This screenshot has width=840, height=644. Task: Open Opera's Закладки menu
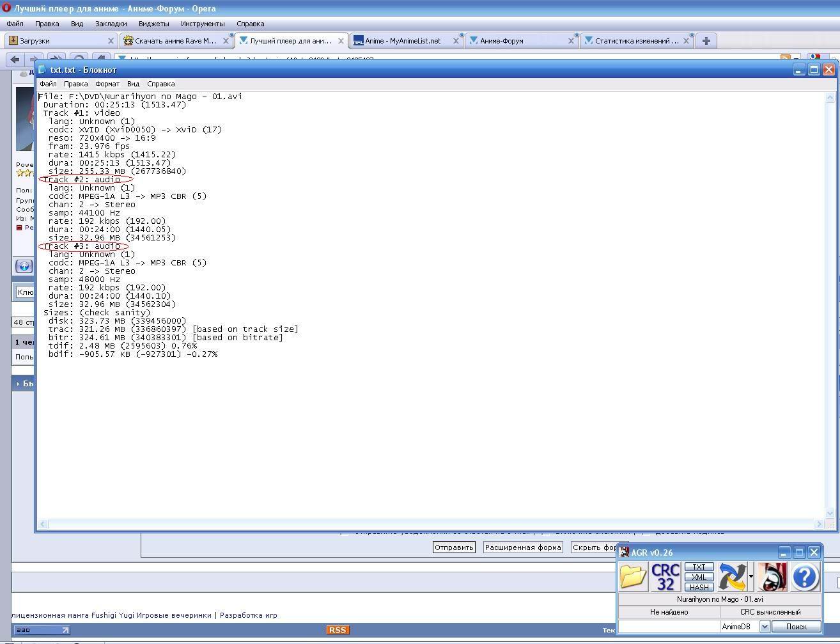(x=111, y=24)
